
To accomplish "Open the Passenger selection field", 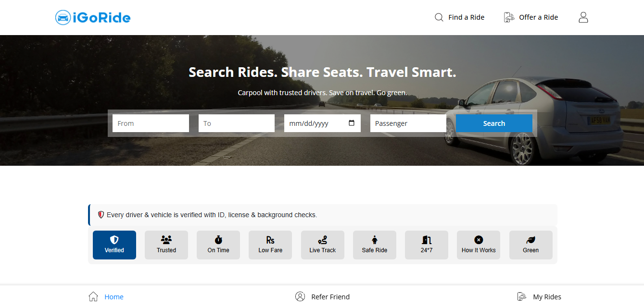I will tap(408, 123).
